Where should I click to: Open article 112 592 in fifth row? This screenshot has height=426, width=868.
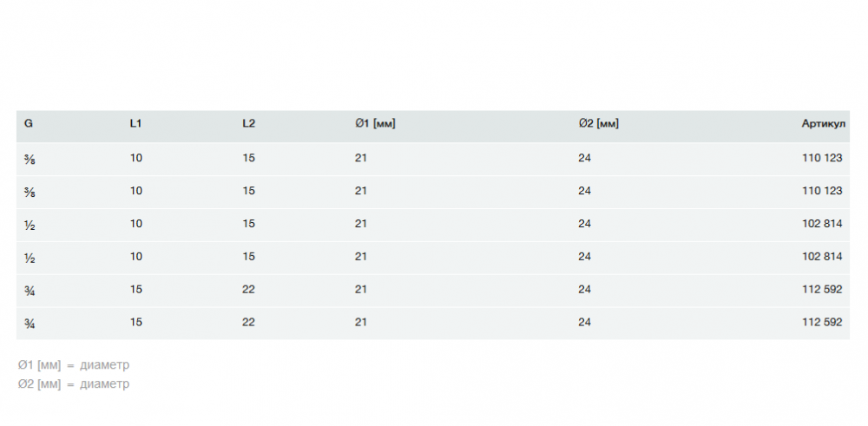point(822,289)
